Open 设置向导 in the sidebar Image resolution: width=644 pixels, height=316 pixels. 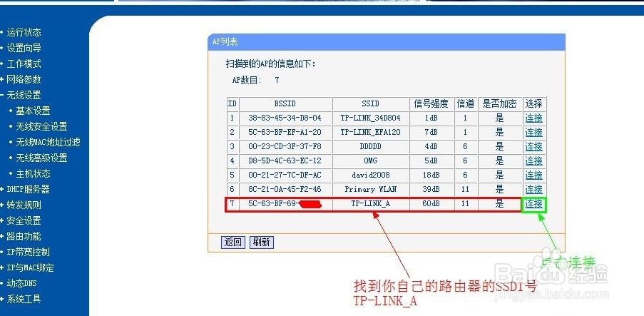24,48
